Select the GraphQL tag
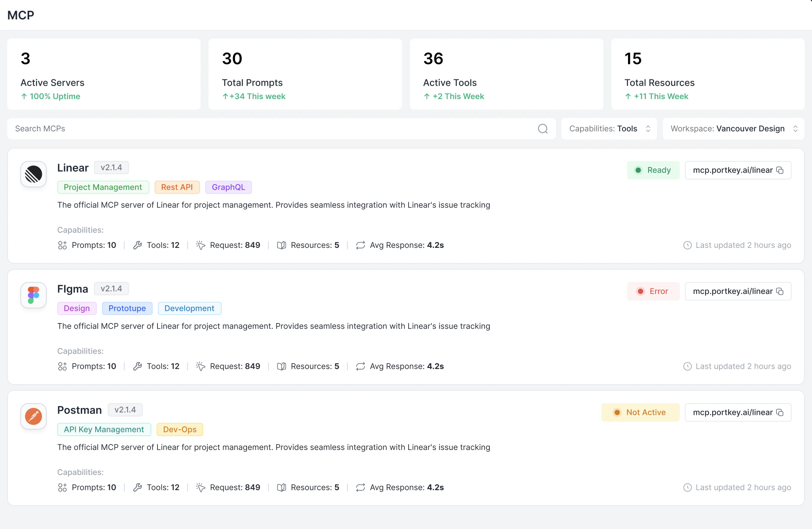This screenshot has height=529, width=812. pos(228,187)
